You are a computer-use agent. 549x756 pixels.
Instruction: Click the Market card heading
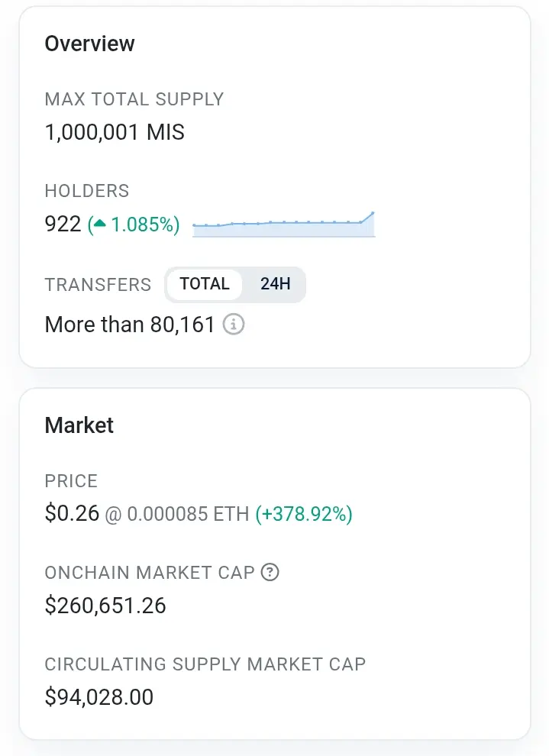tap(79, 425)
